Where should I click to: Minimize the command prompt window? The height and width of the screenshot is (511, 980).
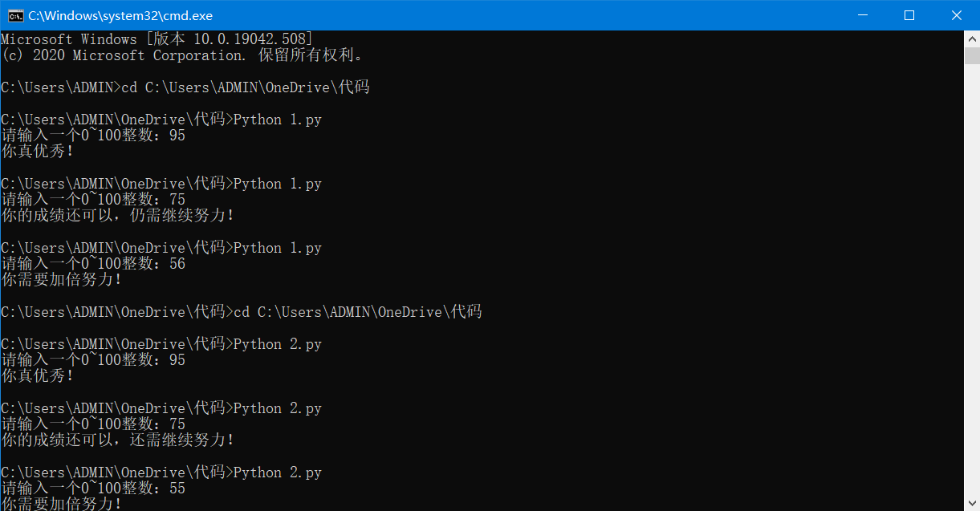(863, 15)
